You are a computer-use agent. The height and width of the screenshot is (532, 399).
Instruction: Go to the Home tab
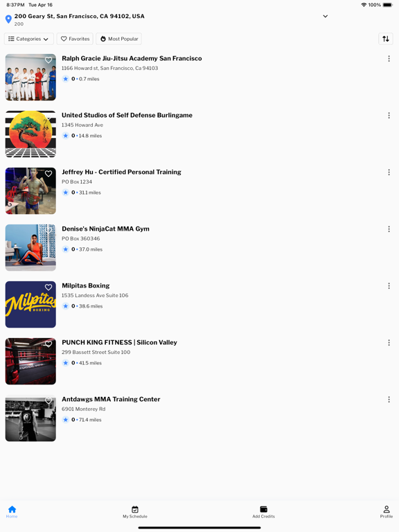point(12,512)
